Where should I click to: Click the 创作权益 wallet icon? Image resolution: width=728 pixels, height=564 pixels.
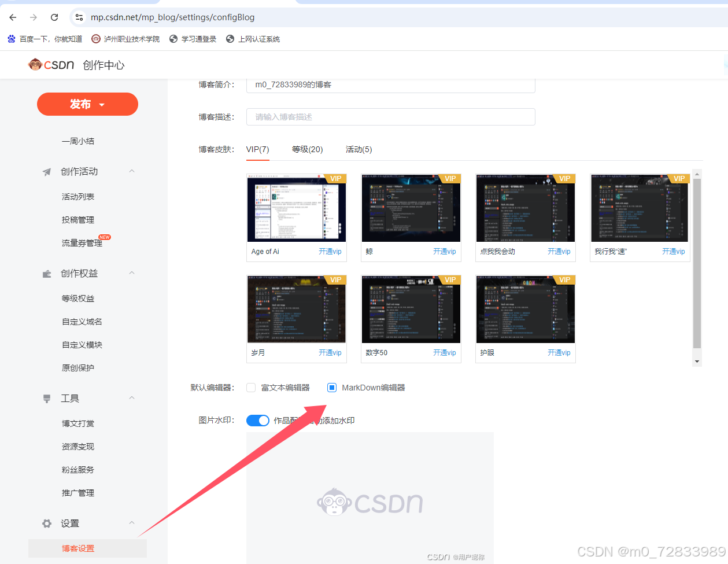[47, 274]
